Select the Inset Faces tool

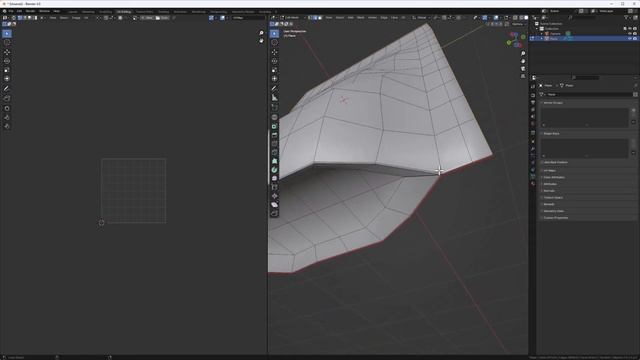click(x=274, y=126)
